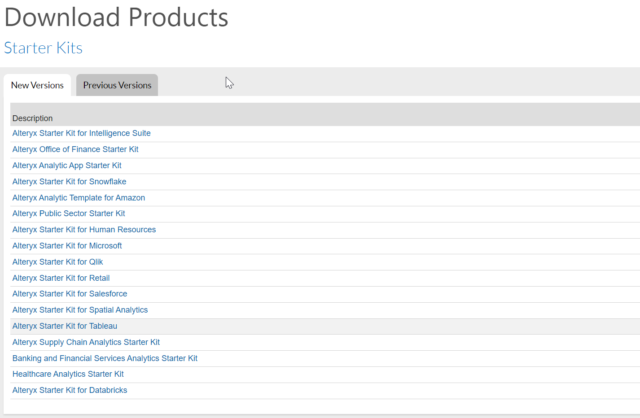This screenshot has height=418, width=640.
Task: Open Alteryx Starter Kit for Spatial Analytics
Action: (80, 310)
